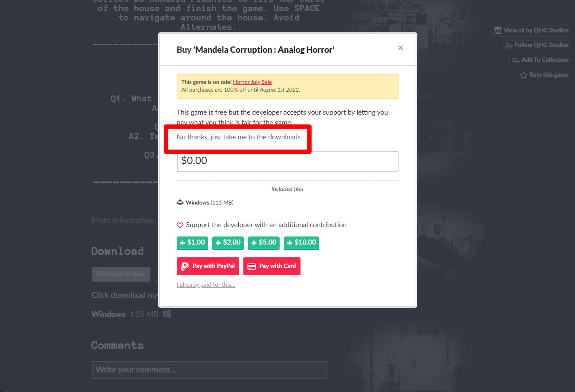Click the credit card icon

[251, 266]
